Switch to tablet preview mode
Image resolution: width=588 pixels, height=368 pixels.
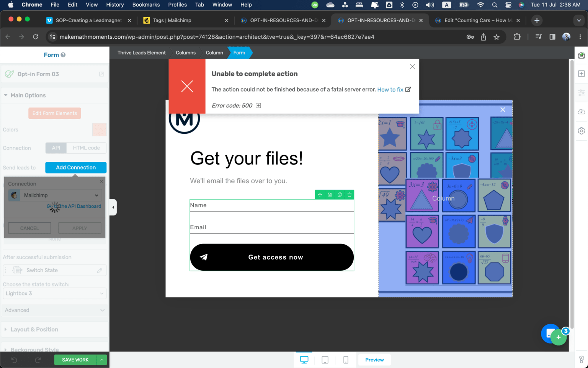point(325,360)
